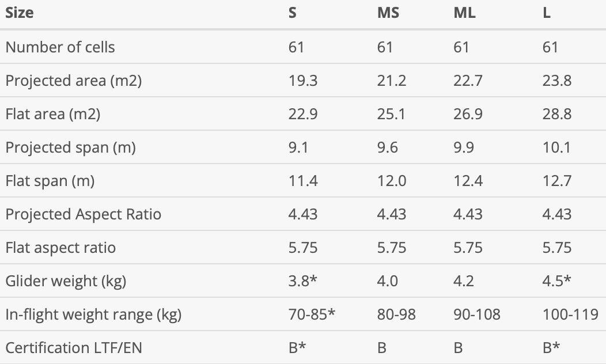Image resolution: width=606 pixels, height=364 pixels.
Task: Click in-flight weight range 100-119
Action: pyautogui.click(x=570, y=314)
